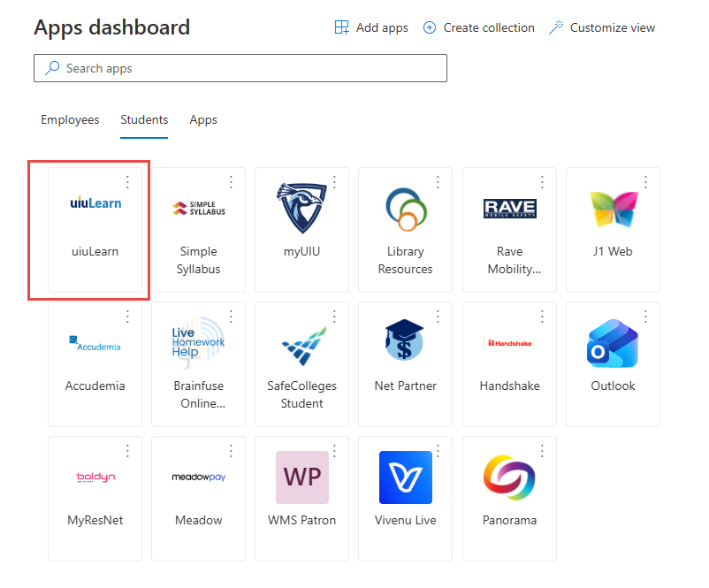Click the Net Partner label
Screen dimensions: 709x588
[406, 386]
